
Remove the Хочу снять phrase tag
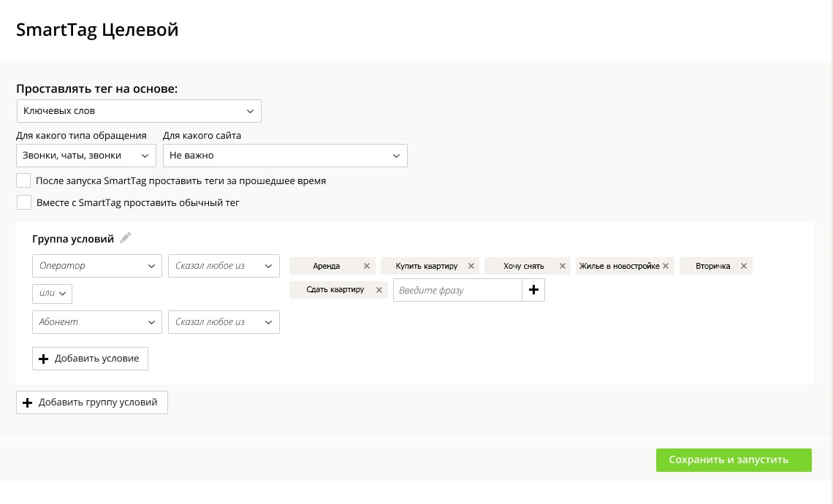point(563,266)
